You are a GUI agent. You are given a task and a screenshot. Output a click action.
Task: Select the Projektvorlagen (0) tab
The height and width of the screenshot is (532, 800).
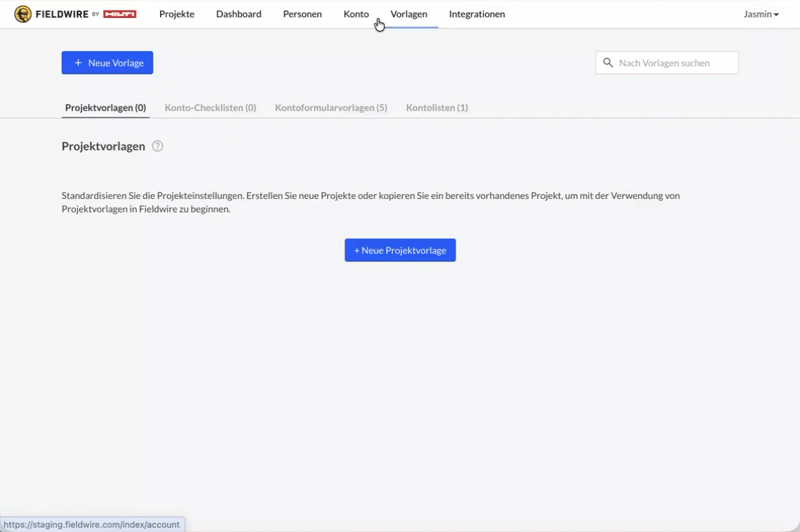point(105,107)
